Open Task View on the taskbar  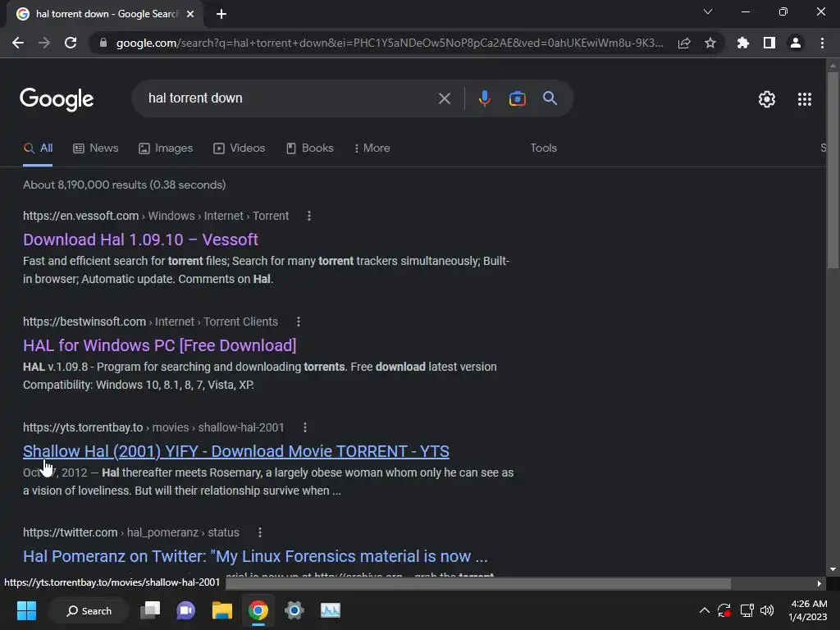(150, 610)
